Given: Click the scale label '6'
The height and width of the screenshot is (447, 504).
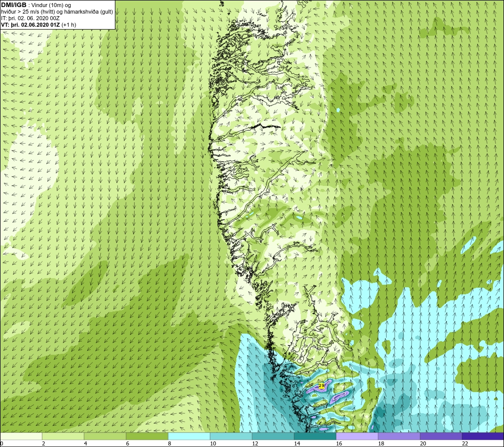Looking at the screenshot, I should (128, 443).
